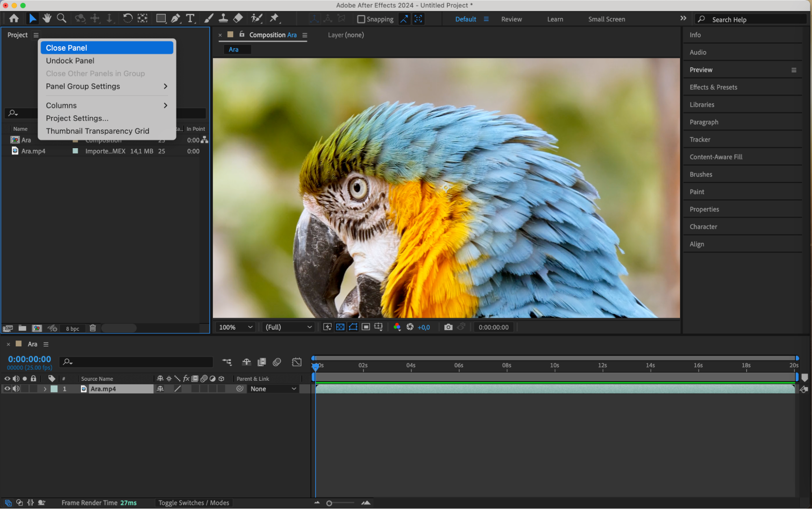Screen dimensions: 812x509
Task: Delete selected item with trash icon
Action: point(93,328)
